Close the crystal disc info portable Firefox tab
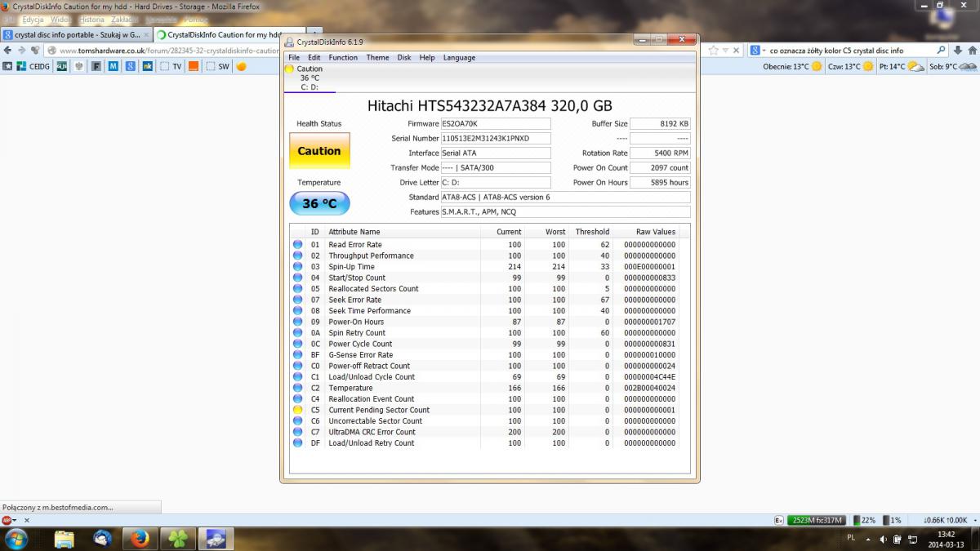Screen dimensions: 980x551 pos(146,35)
